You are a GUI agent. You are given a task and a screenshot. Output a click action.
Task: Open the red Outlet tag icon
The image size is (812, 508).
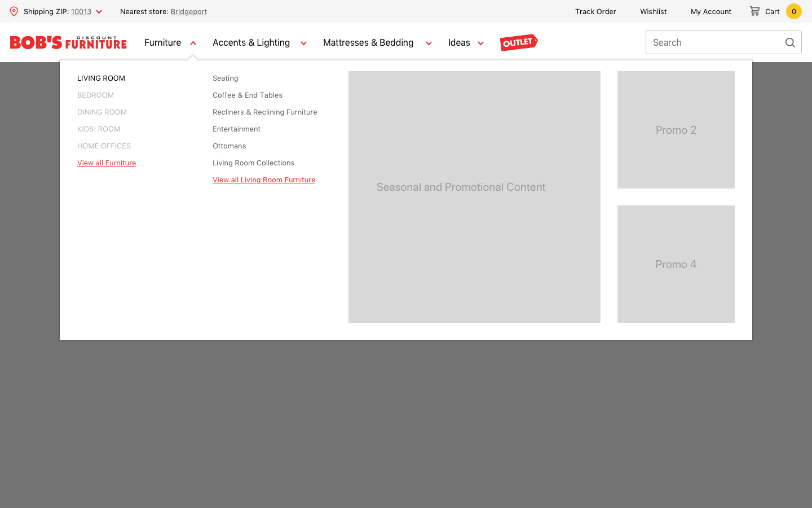[519, 42]
